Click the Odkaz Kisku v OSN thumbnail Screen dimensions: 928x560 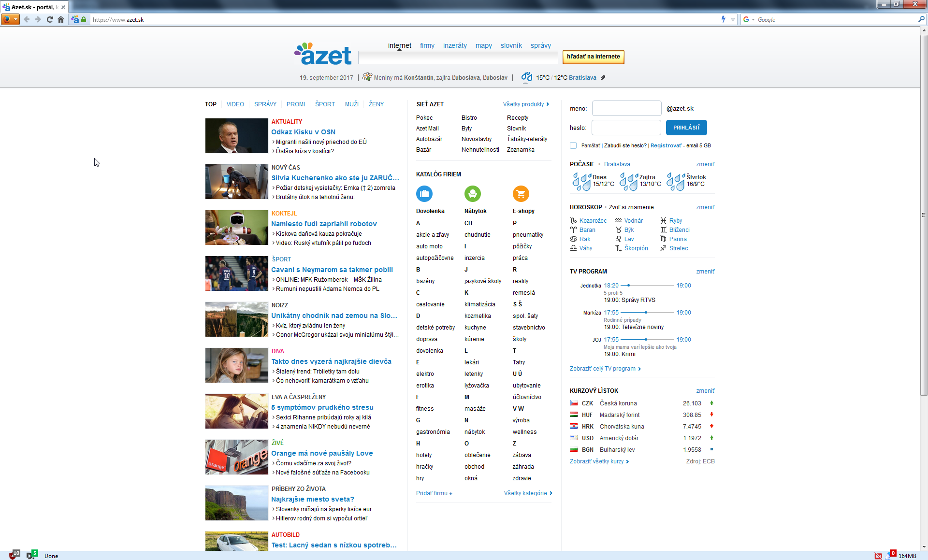coord(236,136)
